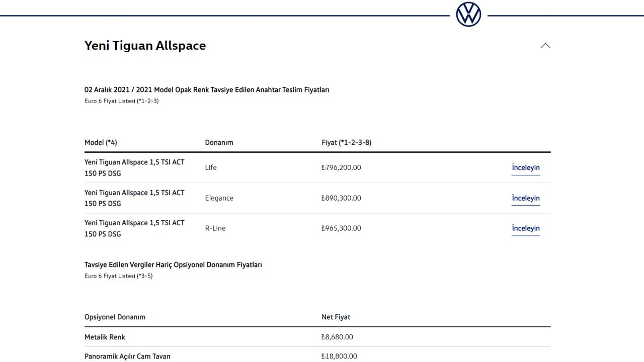This screenshot has height=362, width=644.
Task: Click the Volkswagen logo in the header
Action: [468, 14]
